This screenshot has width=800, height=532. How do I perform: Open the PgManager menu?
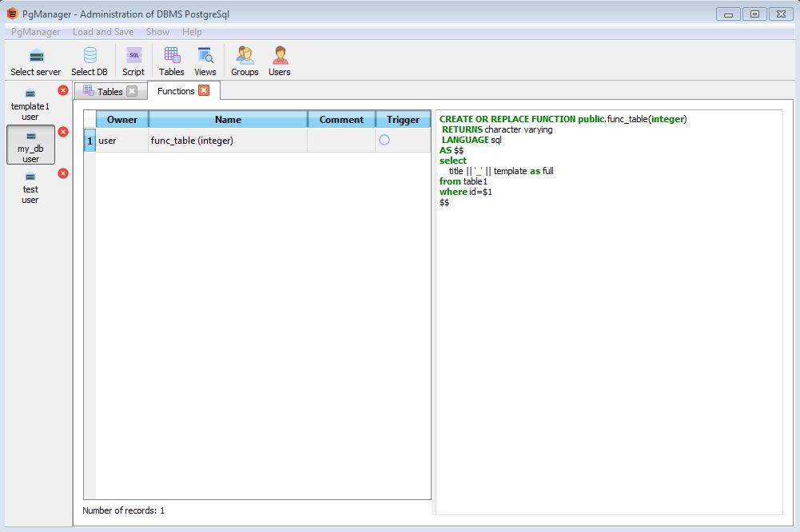[x=36, y=32]
